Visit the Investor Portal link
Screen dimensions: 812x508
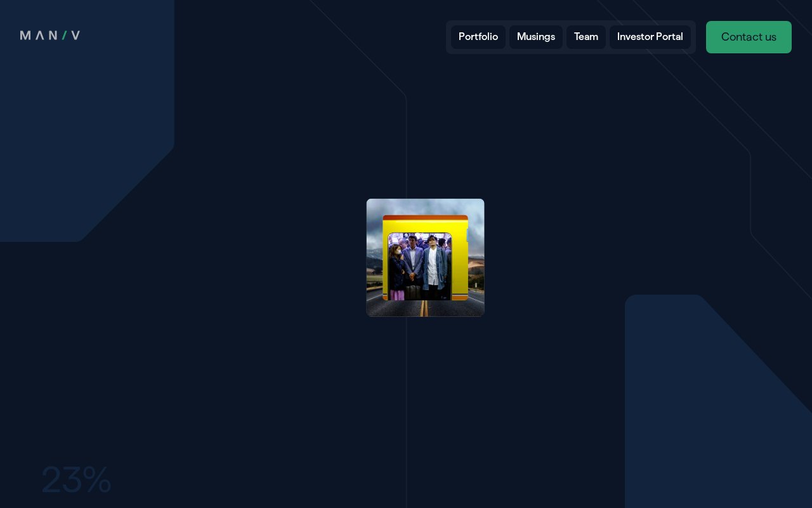point(650,37)
